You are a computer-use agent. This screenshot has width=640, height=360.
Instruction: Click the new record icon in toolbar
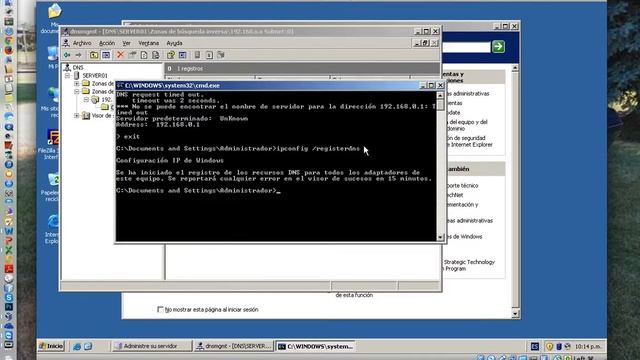click(209, 55)
